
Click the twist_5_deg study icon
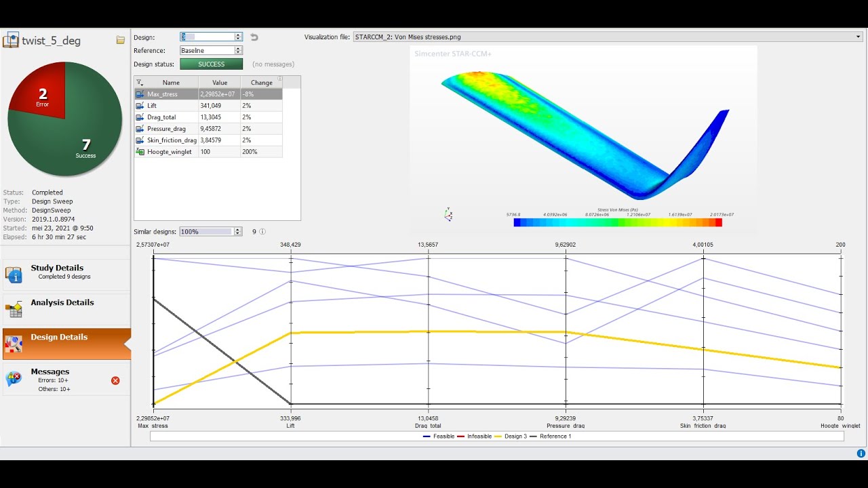click(11, 40)
